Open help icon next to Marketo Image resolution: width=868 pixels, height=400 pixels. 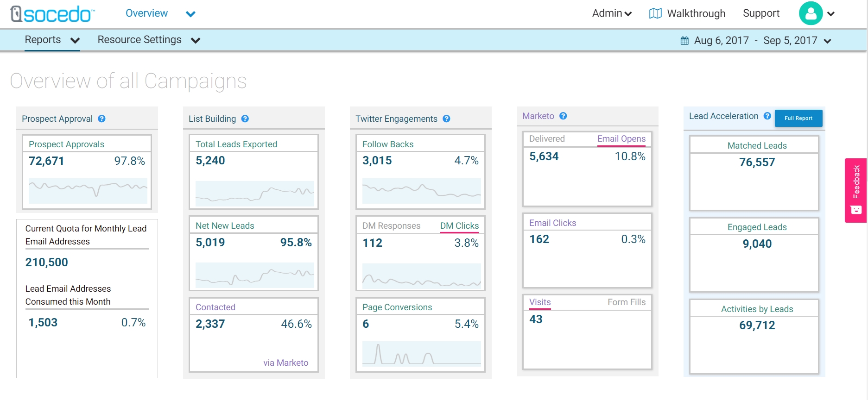(563, 116)
